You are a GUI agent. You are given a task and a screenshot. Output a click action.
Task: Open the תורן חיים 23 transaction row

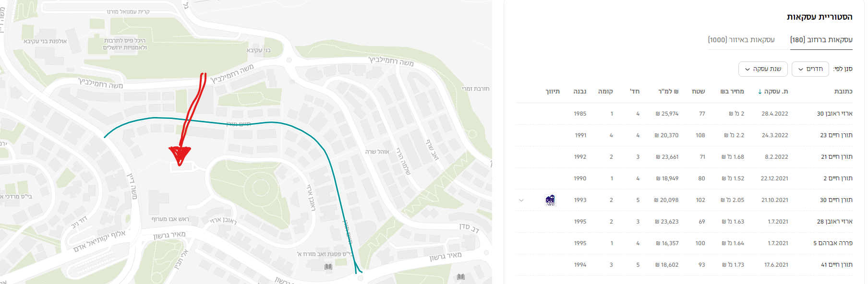tap(836, 135)
